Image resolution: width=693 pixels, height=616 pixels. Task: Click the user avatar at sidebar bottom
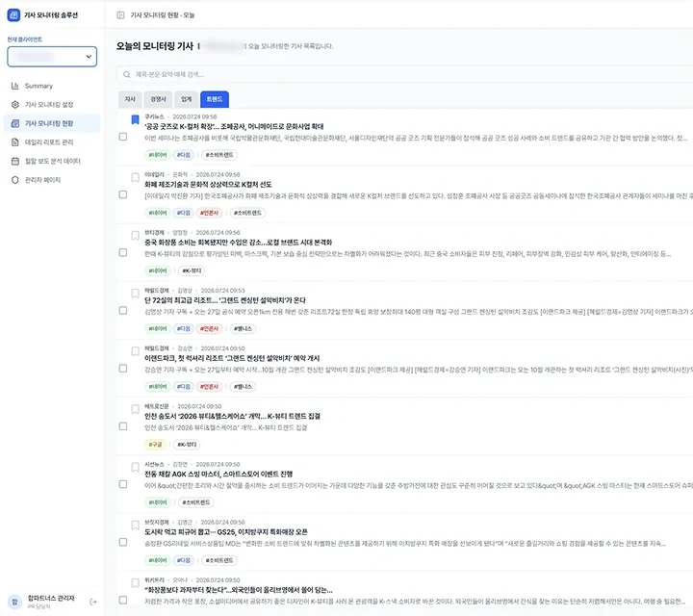point(14,602)
